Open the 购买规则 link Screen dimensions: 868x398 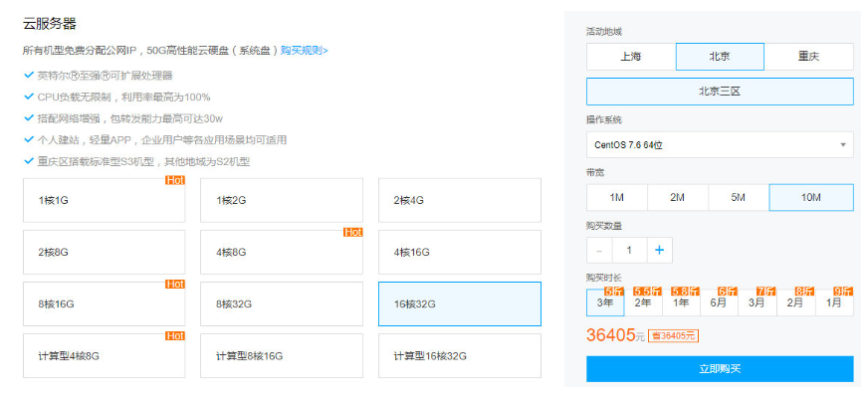tap(304, 51)
